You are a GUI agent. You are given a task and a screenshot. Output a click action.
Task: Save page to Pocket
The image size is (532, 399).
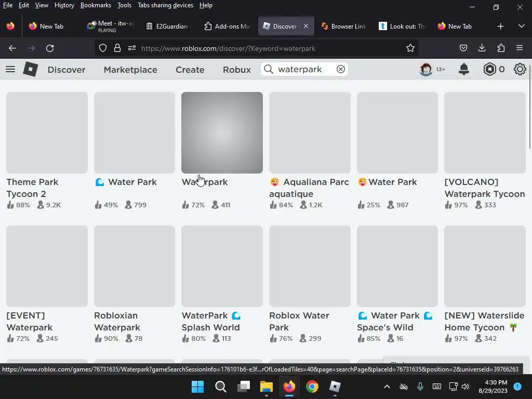463,48
